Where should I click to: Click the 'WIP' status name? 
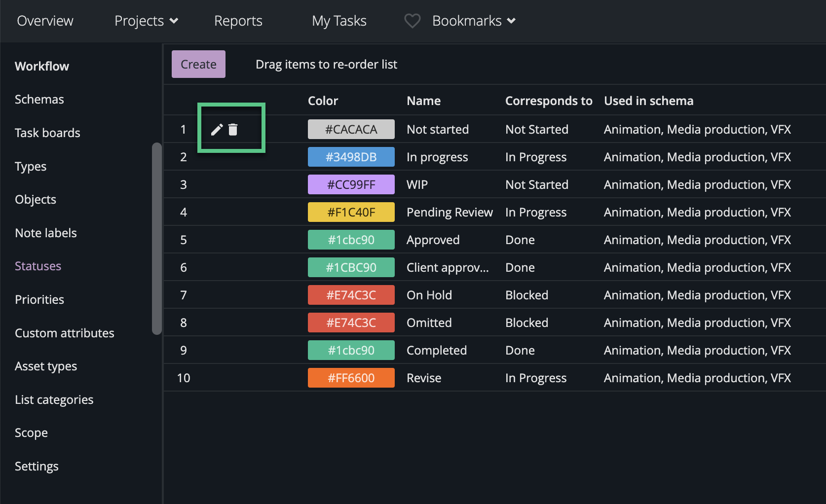tap(417, 184)
